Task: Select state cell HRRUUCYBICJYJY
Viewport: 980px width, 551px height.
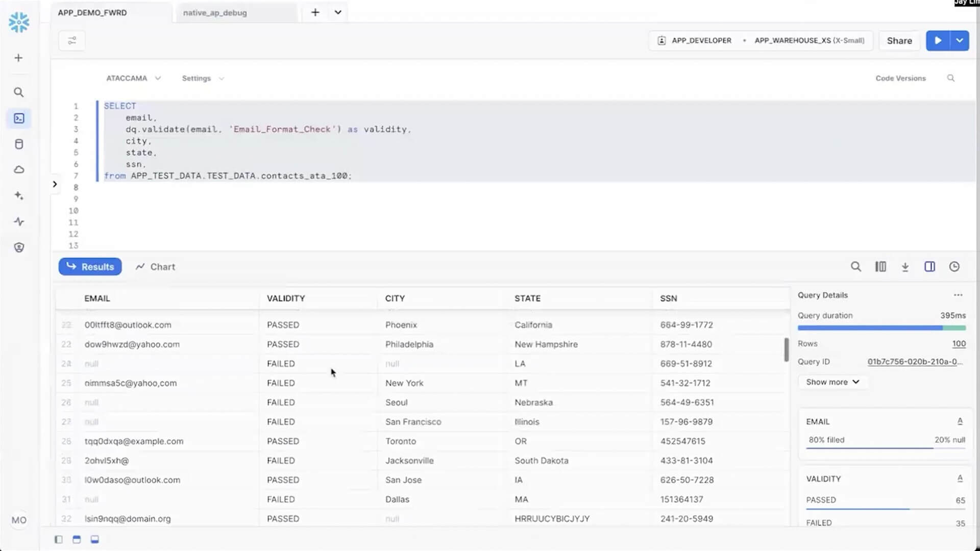Action: coord(552,519)
